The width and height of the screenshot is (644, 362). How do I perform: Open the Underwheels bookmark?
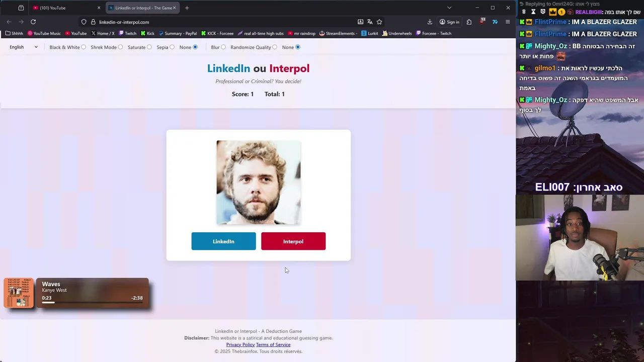click(396, 33)
